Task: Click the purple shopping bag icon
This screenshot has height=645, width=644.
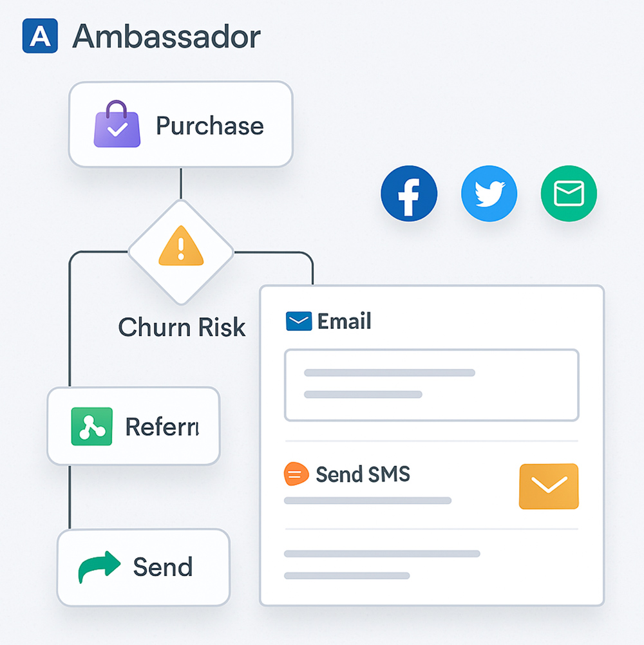Action: tap(117, 124)
